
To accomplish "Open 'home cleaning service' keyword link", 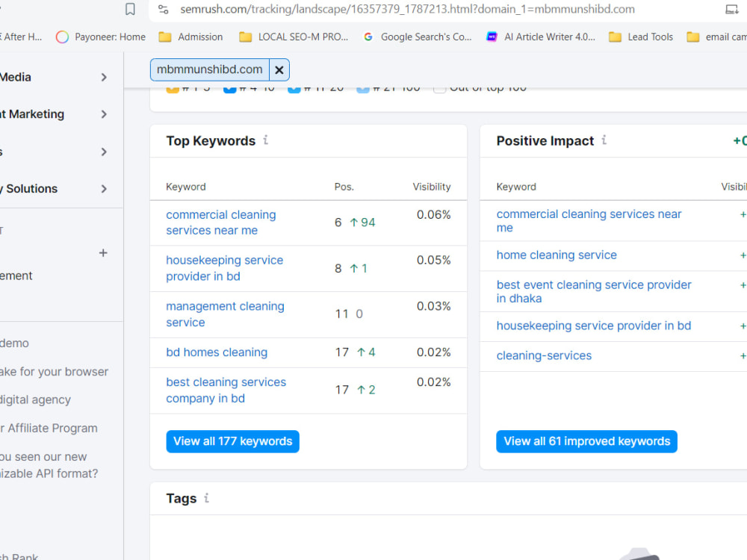I will point(557,255).
